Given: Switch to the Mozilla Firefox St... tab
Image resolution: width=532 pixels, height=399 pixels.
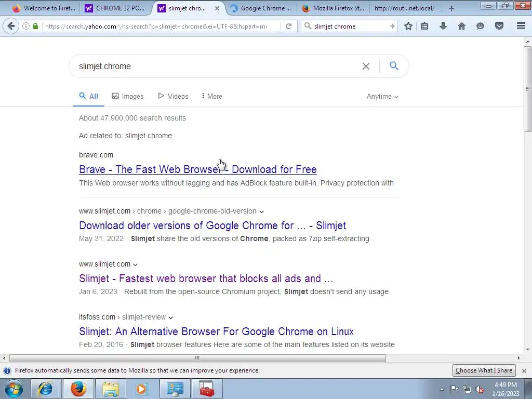Looking at the screenshot, I should click(x=334, y=8).
